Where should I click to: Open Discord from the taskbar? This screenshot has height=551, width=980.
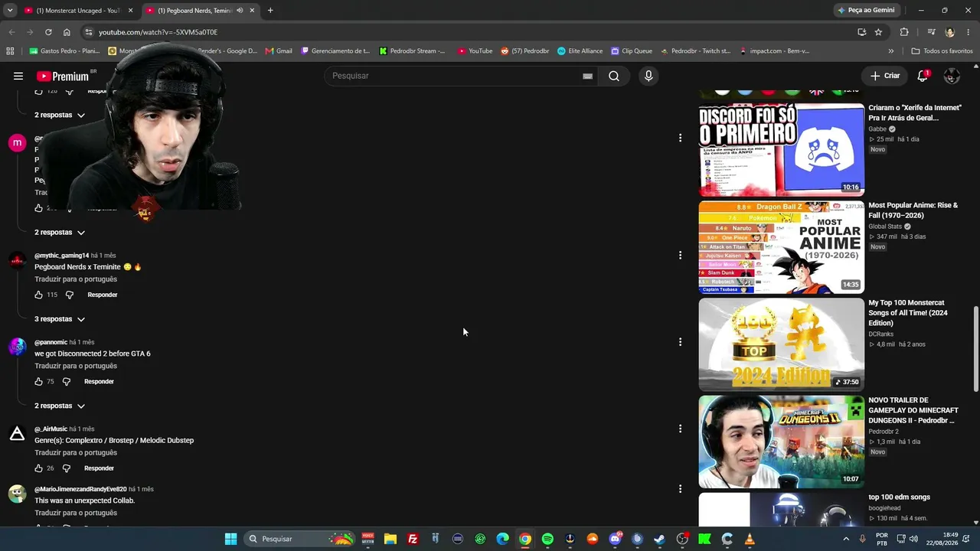tap(615, 539)
